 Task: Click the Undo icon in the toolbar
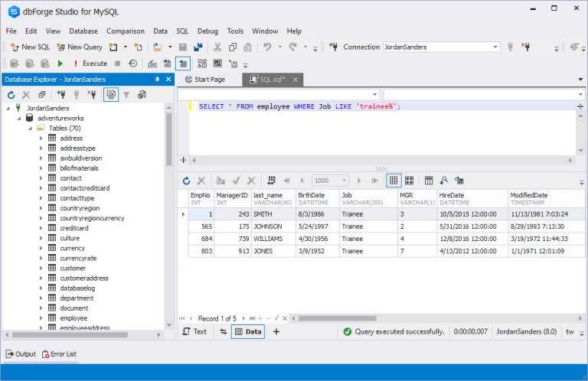pyautogui.click(x=267, y=47)
